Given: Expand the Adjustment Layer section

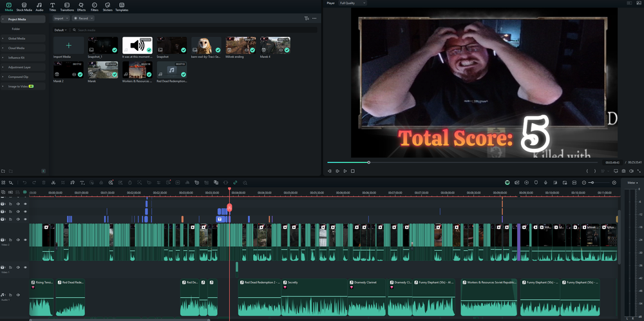Looking at the screenshot, I should pyautogui.click(x=3, y=67).
